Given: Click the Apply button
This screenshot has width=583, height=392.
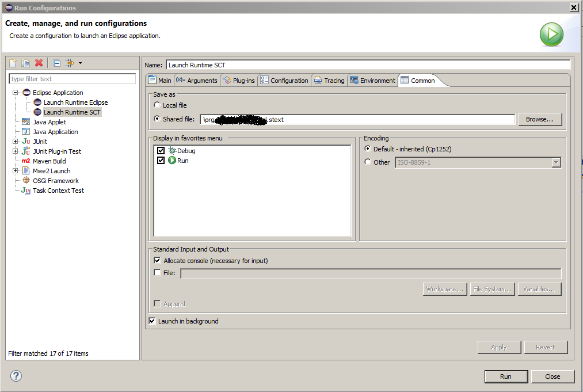Looking at the screenshot, I should point(499,347).
